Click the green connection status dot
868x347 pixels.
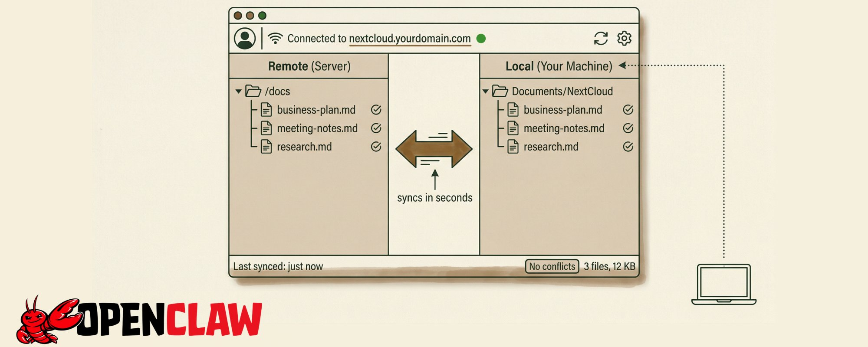click(481, 39)
